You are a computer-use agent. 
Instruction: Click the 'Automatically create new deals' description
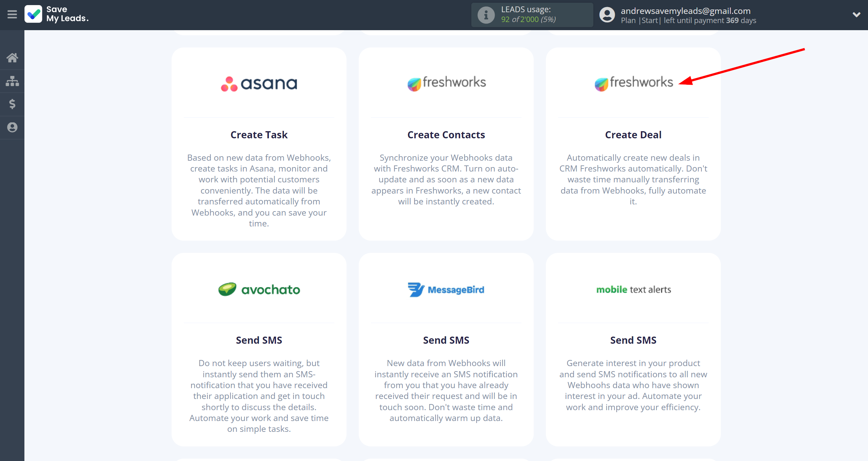tap(633, 180)
